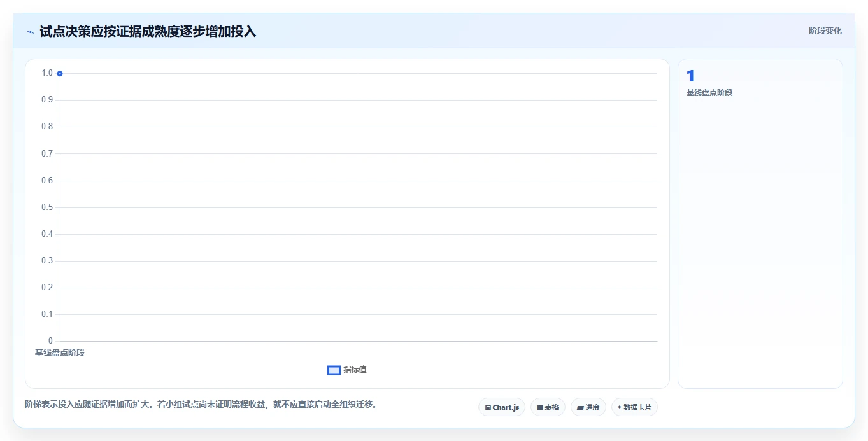Click the lightning icon beside the title
868x441 pixels.
(x=30, y=32)
